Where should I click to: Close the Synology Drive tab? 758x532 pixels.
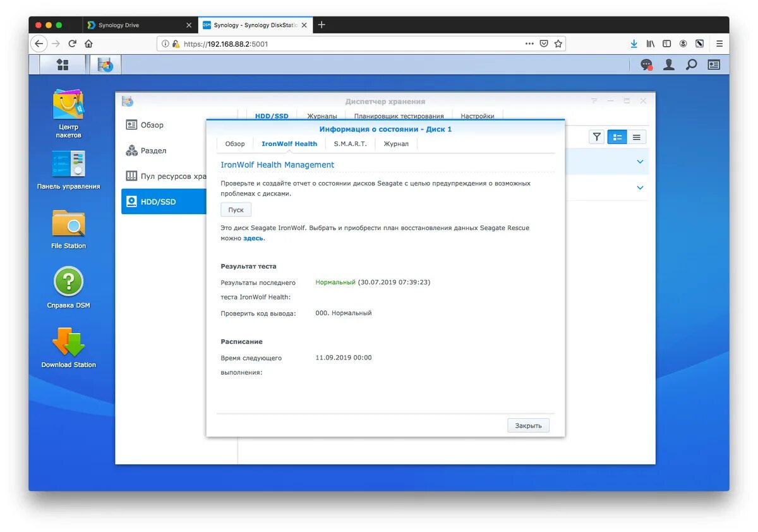coord(189,25)
